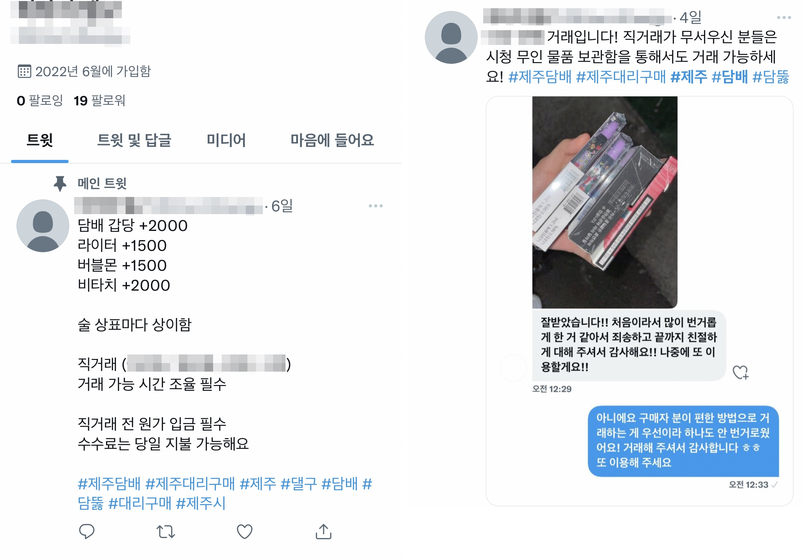Select the 트윗 tab
Image resolution: width=803 pixels, height=560 pixels.
point(39,140)
